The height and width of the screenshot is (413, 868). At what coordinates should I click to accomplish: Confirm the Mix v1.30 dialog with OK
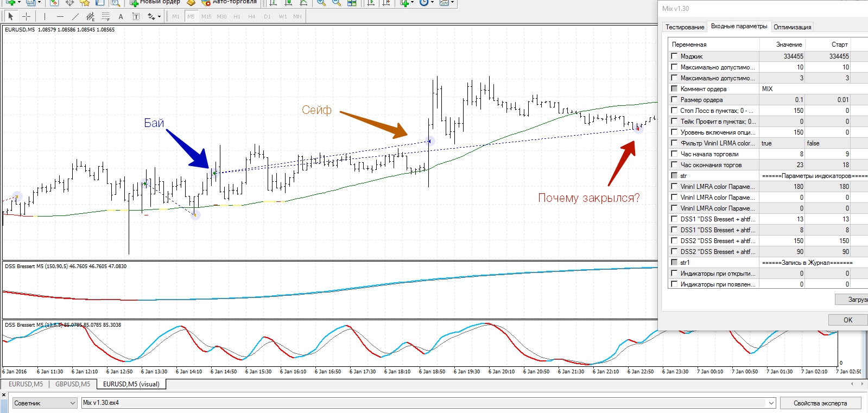(x=848, y=320)
